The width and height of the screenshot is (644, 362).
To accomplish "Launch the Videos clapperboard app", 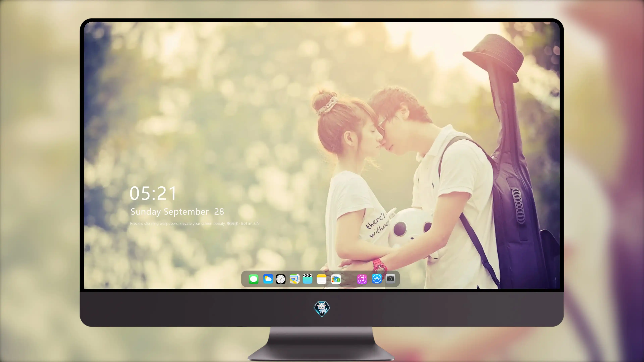I will coord(308,279).
